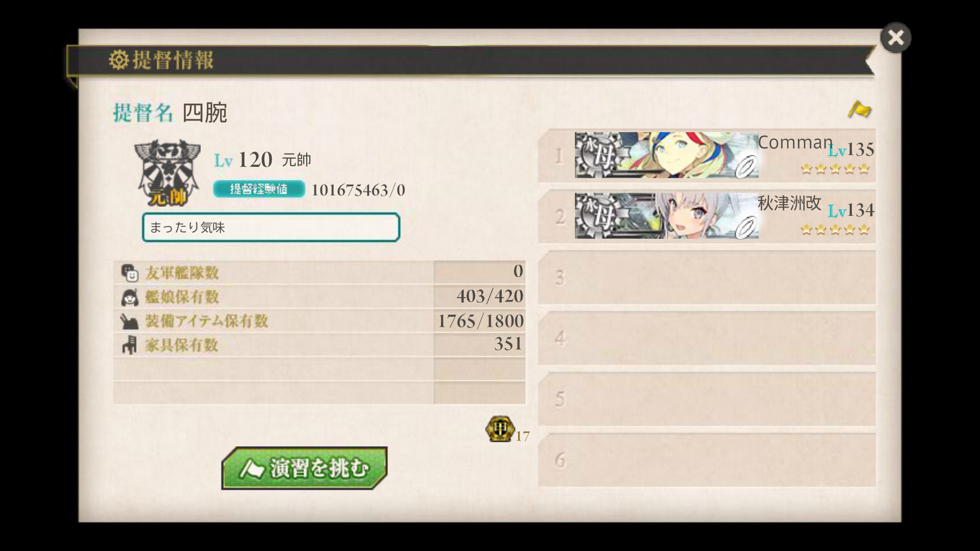Close the admiral info dialog
980x551 pixels.
point(895,38)
